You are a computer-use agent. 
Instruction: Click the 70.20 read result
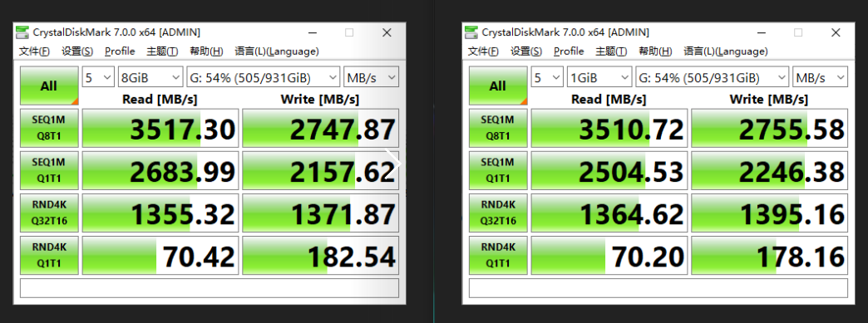click(x=609, y=255)
